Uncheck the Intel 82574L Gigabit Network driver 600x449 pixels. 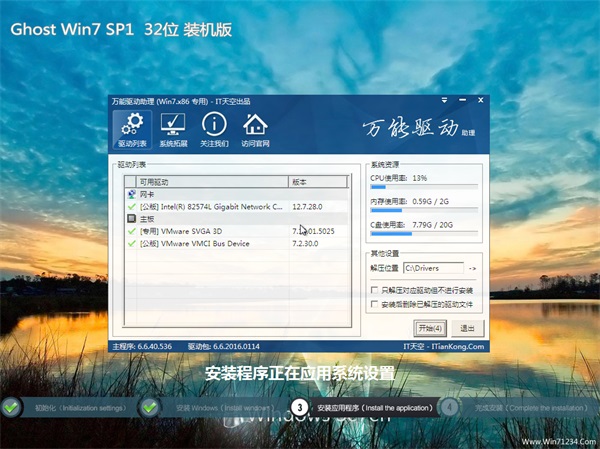(131, 205)
